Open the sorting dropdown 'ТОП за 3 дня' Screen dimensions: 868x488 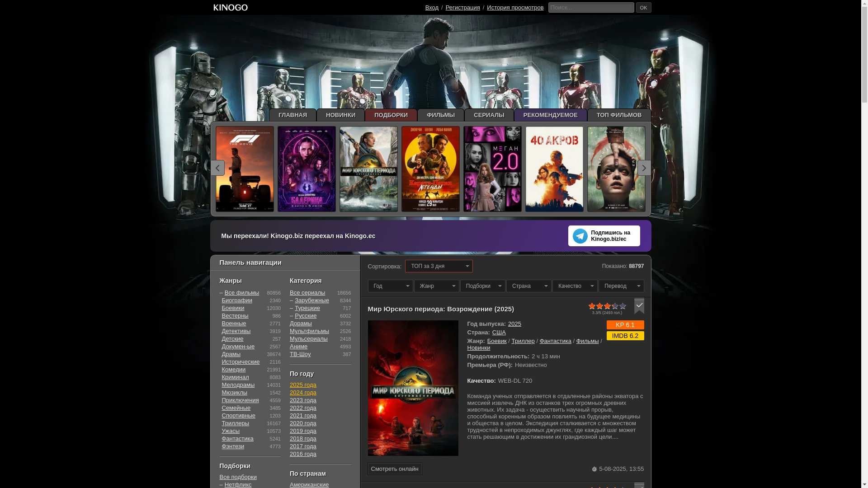coord(439,266)
